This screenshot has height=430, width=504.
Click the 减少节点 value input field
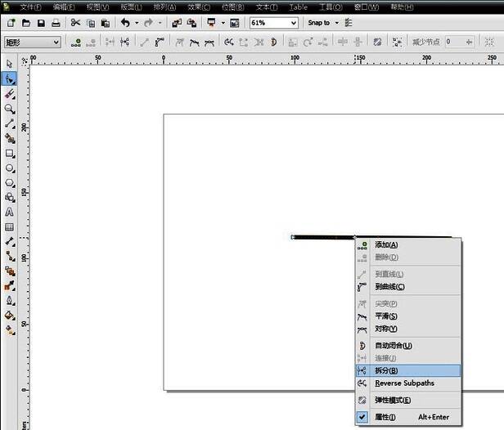click(457, 42)
